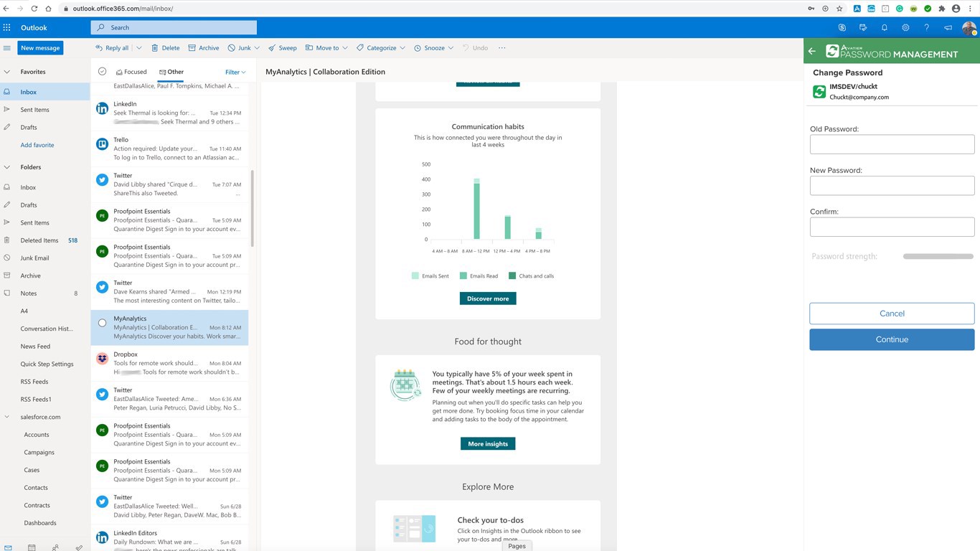Click Continue in Change Password panel
The width and height of the screenshot is (980, 551).
pos(892,339)
